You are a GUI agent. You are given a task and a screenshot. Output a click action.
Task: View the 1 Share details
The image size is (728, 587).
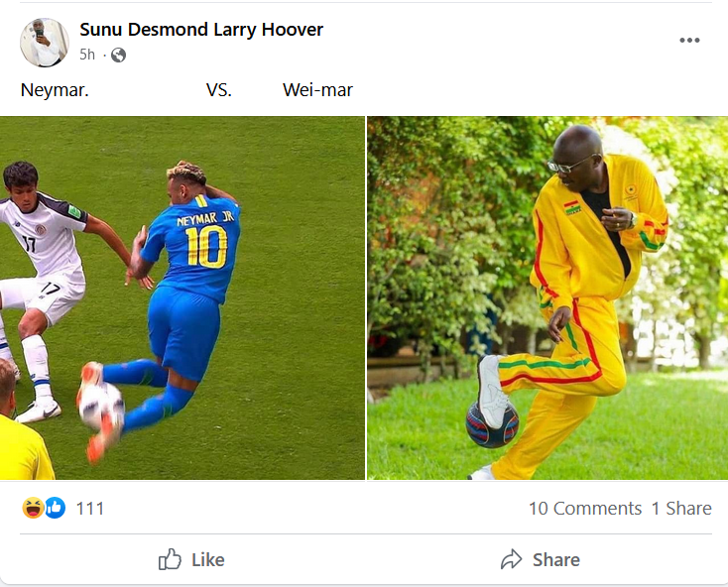(681, 508)
